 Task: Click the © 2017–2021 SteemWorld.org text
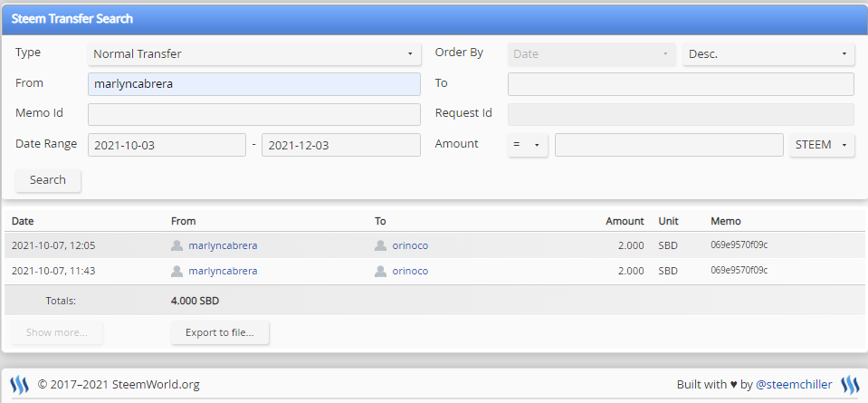click(x=119, y=385)
